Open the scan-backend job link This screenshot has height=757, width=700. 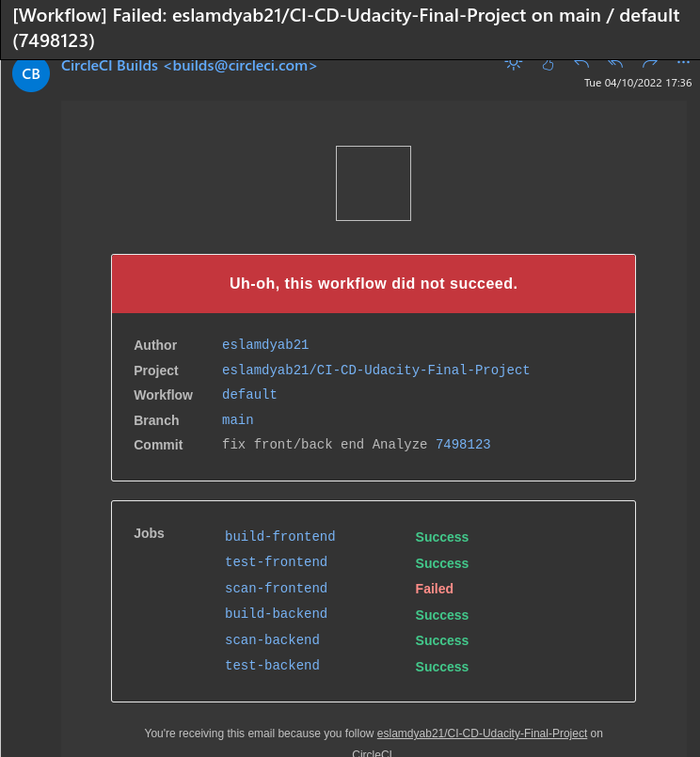tap(273, 639)
